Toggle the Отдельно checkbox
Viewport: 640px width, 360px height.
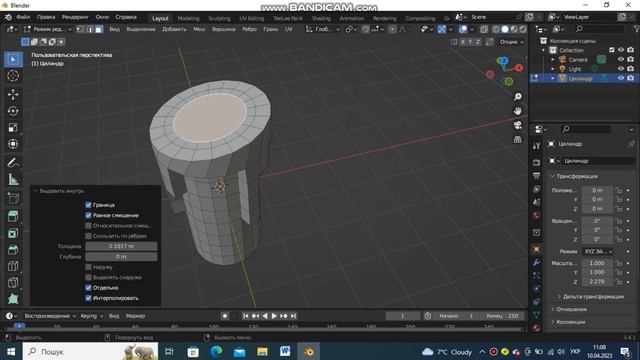(88, 288)
